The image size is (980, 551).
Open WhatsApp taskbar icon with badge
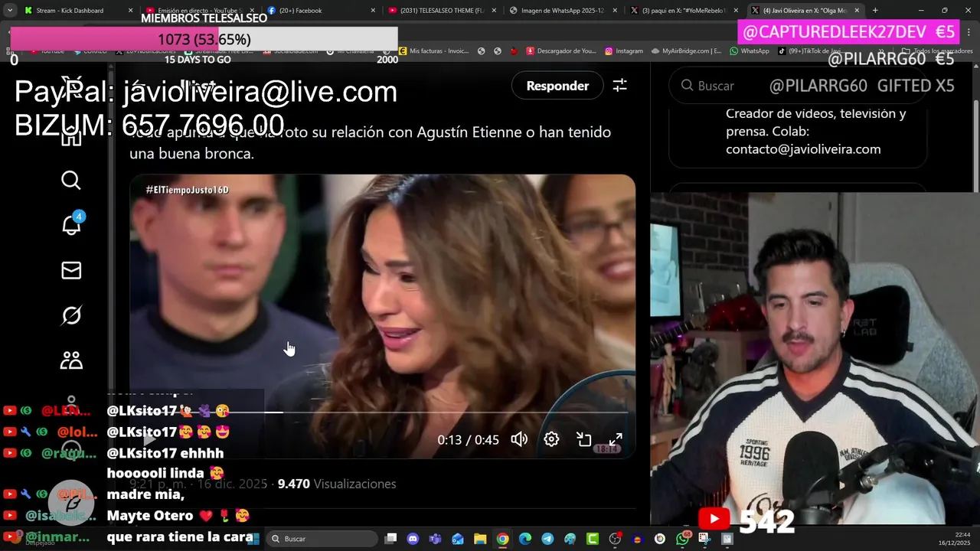pos(683,539)
